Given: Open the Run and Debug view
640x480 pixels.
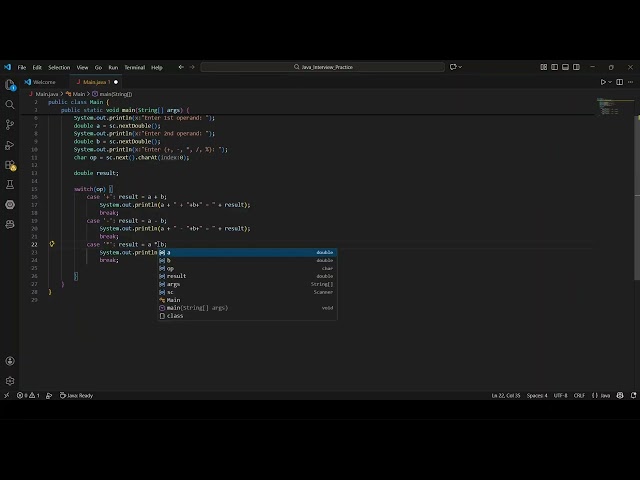Looking at the screenshot, I should click(10, 145).
